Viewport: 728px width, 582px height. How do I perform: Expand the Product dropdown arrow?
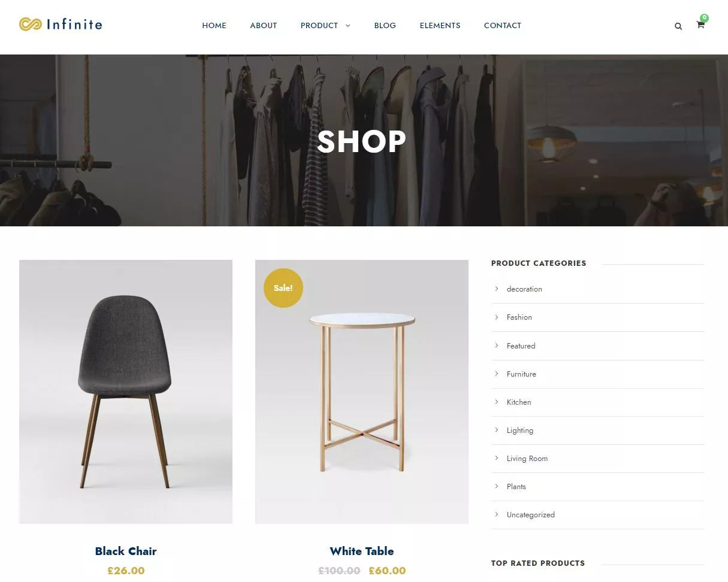point(348,26)
